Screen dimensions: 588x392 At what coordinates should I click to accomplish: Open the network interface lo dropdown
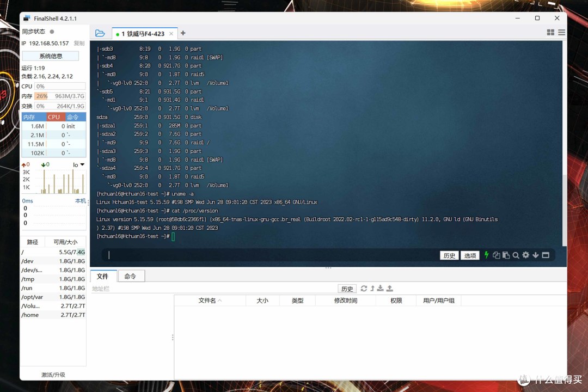tap(79, 164)
